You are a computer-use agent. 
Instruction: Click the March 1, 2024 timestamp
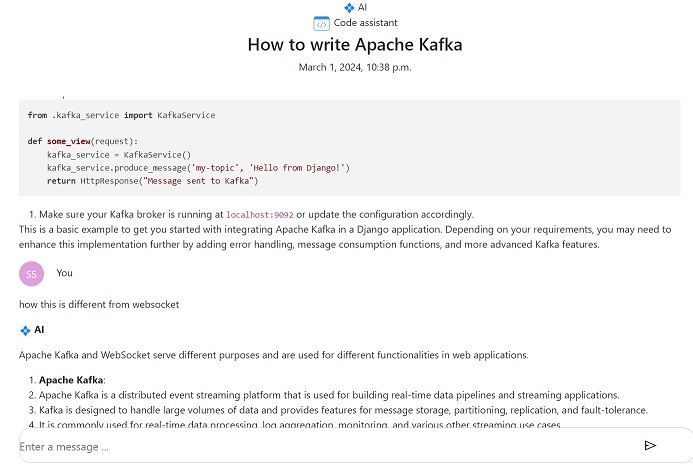(354, 67)
